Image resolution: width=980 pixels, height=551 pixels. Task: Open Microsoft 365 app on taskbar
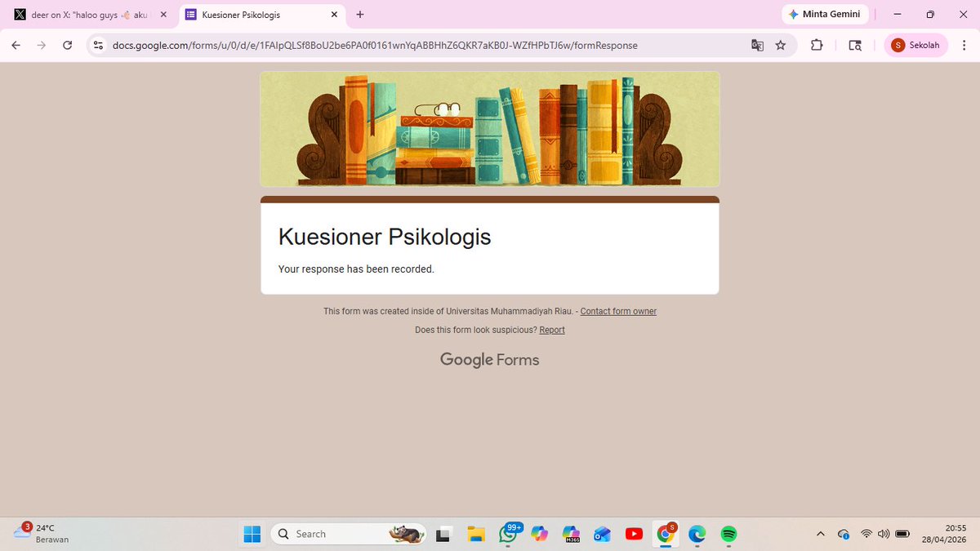pyautogui.click(x=571, y=534)
